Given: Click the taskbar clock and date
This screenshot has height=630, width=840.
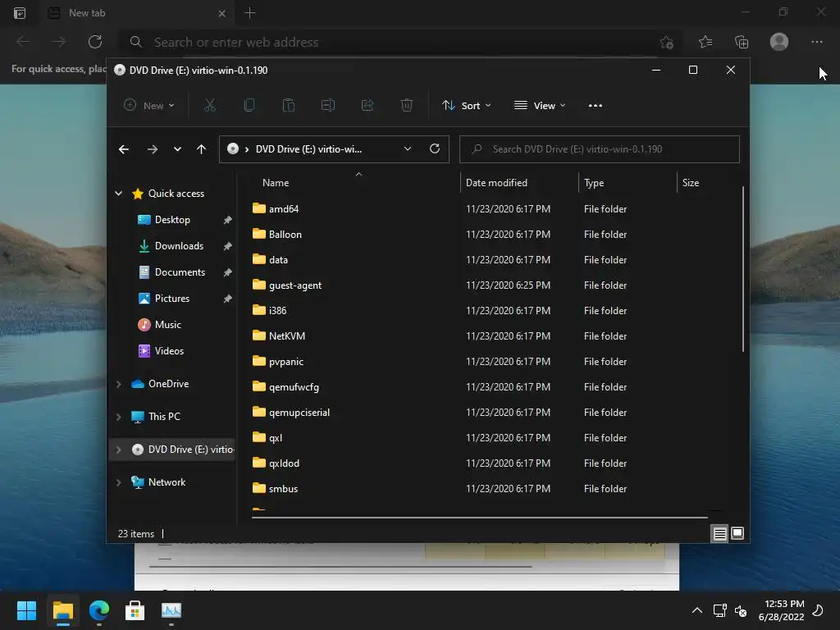Looking at the screenshot, I should click(x=781, y=610).
